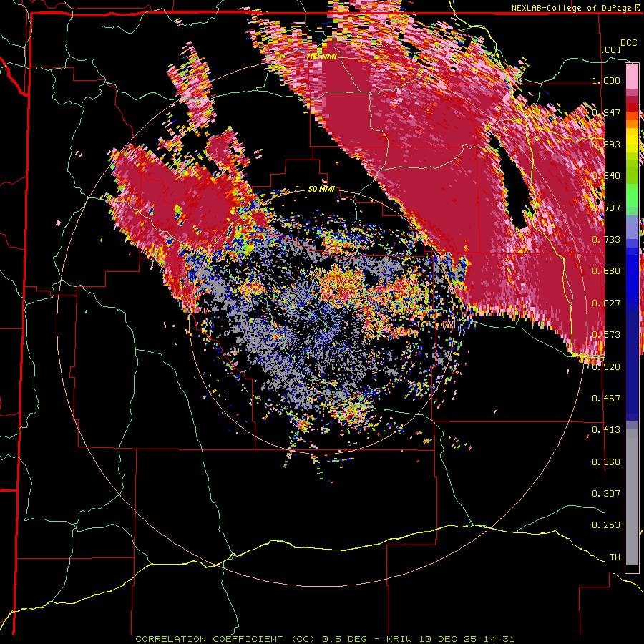Viewport: 644px width, 644px height.
Task: Click the 100 NMI range ring label
Action: pyautogui.click(x=321, y=57)
